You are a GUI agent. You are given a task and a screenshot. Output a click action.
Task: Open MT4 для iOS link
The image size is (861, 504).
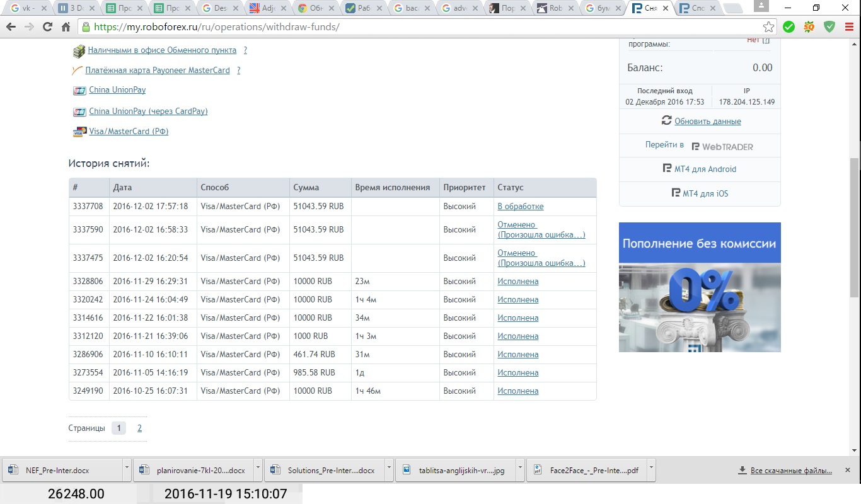tap(700, 193)
